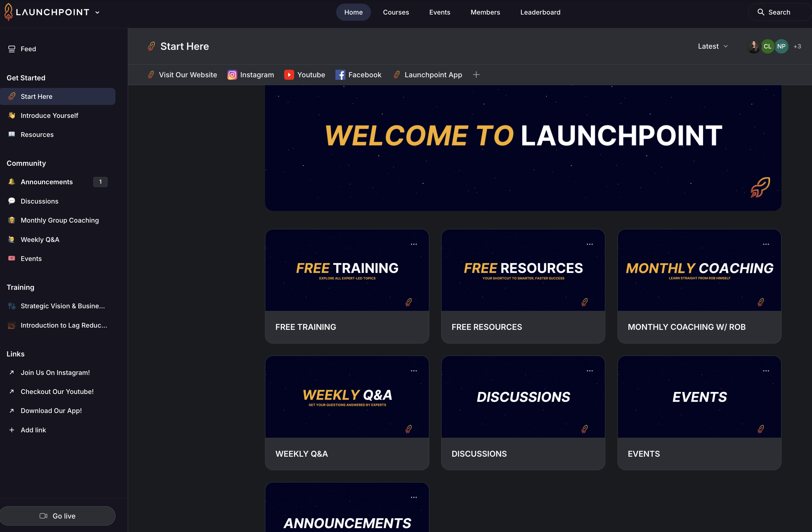Open options menu on Free Resources card

click(x=590, y=244)
